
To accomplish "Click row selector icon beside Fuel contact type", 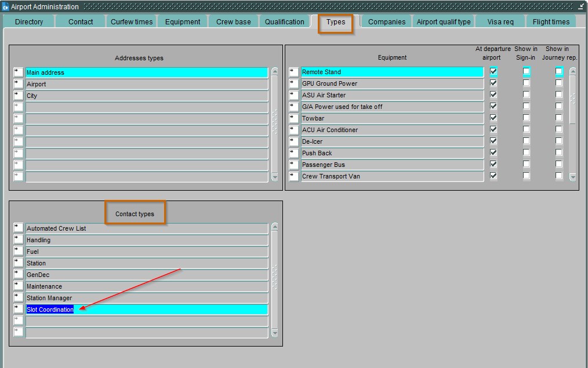I will (x=19, y=252).
